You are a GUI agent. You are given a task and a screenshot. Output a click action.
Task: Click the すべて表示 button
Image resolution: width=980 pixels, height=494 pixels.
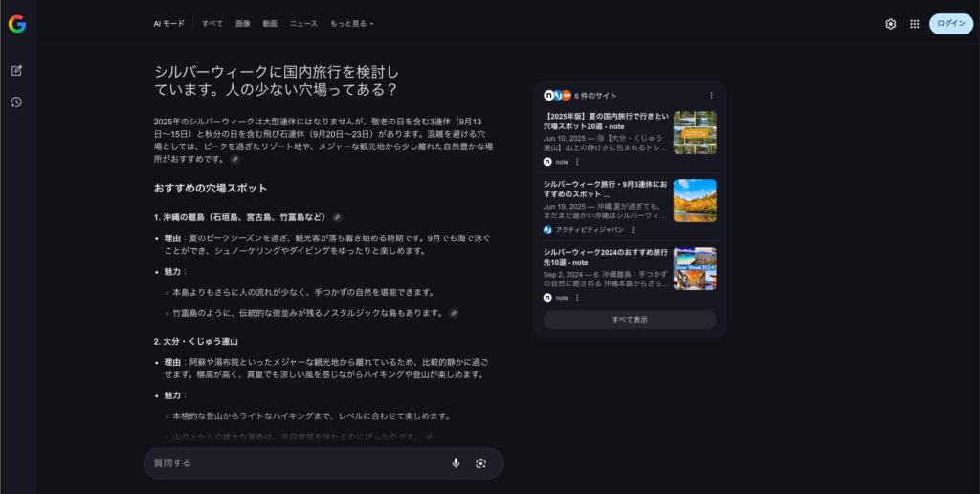click(629, 320)
